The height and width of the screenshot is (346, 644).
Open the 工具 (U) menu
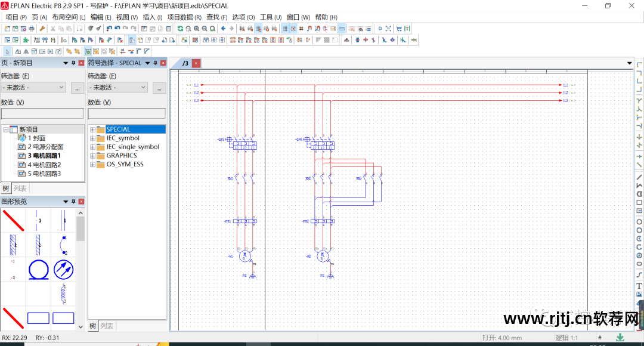coord(271,17)
